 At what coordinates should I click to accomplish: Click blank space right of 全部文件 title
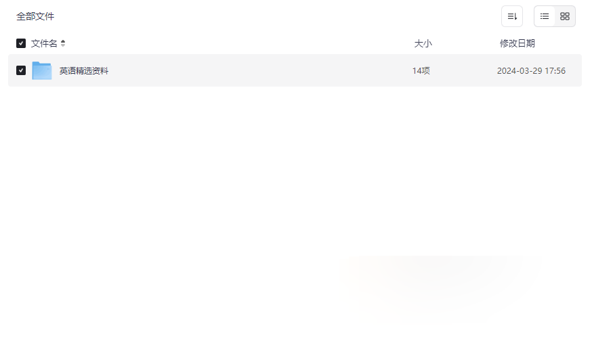(x=276, y=16)
